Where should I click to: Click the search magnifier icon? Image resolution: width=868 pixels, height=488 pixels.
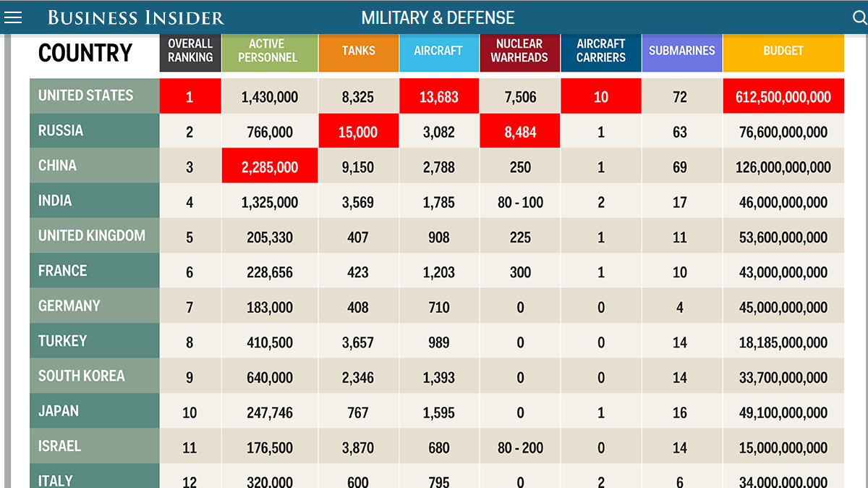point(859,18)
